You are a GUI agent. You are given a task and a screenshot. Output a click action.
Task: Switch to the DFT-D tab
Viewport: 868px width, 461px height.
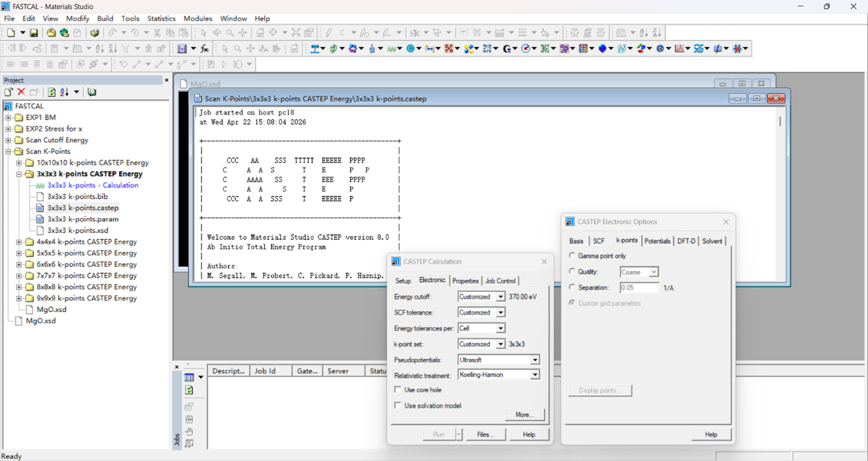pos(686,241)
